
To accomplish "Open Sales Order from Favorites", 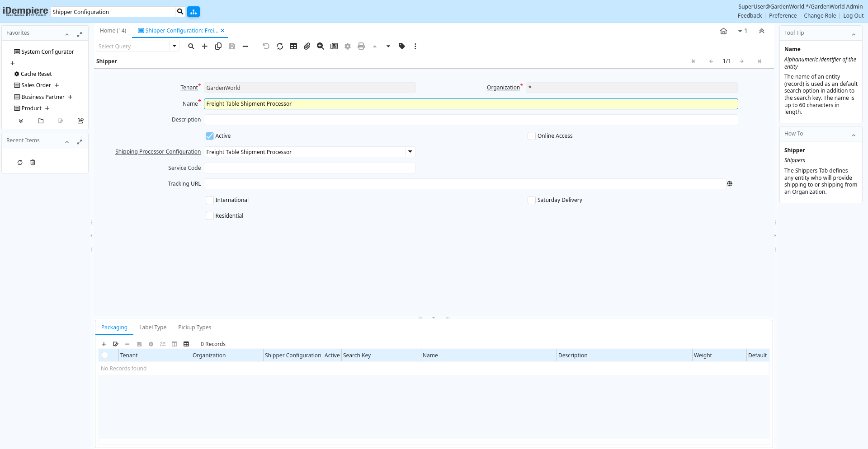I will pos(36,85).
